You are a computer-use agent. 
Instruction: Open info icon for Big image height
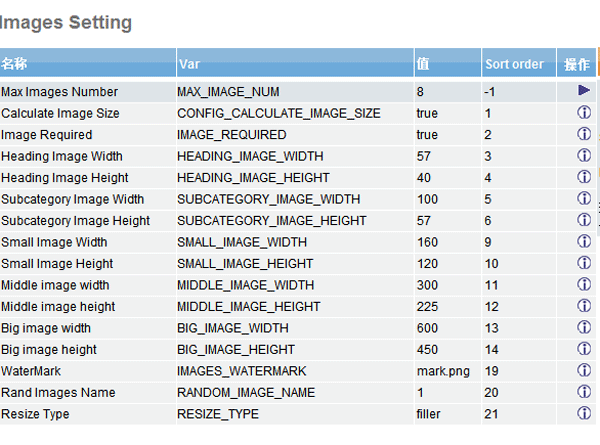tap(584, 349)
